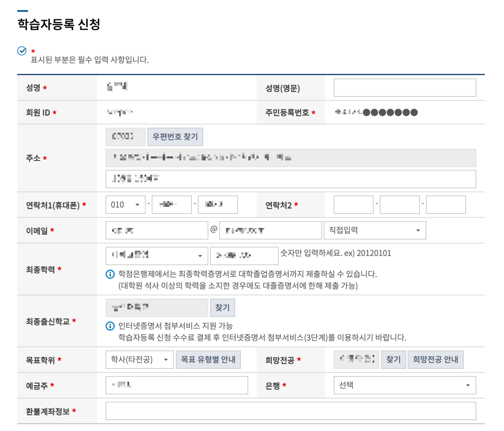Click the 최종출신학교 school name field
The width and height of the screenshot is (504, 431).
(x=157, y=308)
